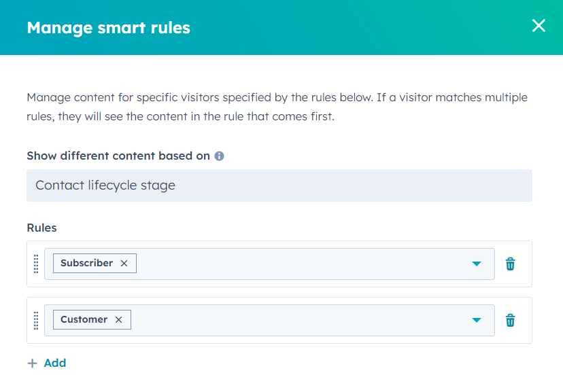This screenshot has height=392, width=563.
Task: Remove the Subscriber tag with its X icon
Action: 122,264
